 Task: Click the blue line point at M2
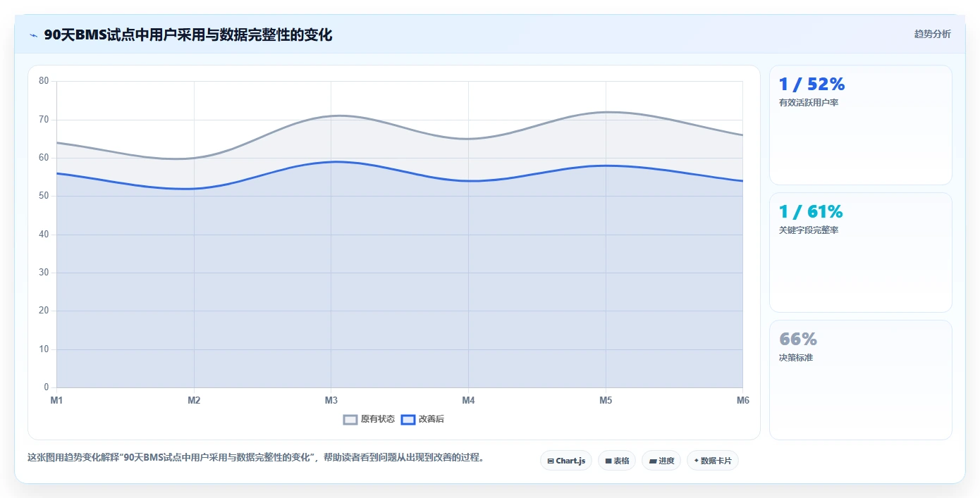click(x=194, y=188)
